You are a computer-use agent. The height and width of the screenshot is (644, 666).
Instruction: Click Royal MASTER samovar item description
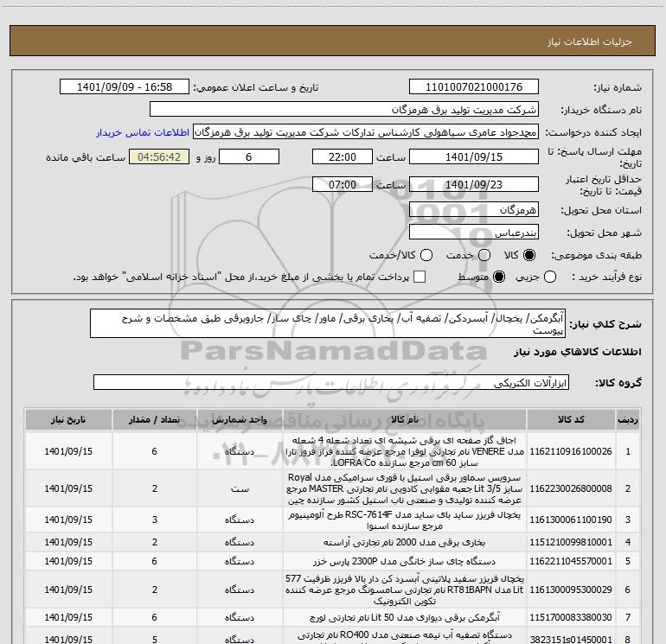coord(405,488)
